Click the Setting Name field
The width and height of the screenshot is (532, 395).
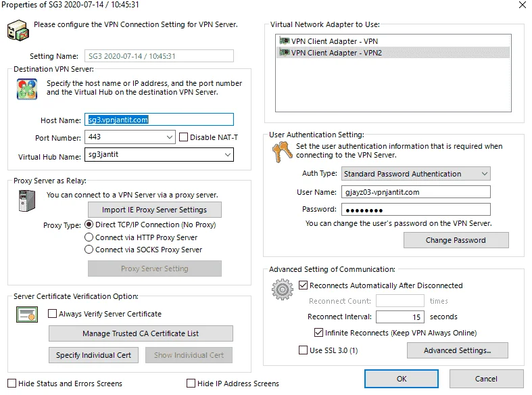[x=159, y=56]
